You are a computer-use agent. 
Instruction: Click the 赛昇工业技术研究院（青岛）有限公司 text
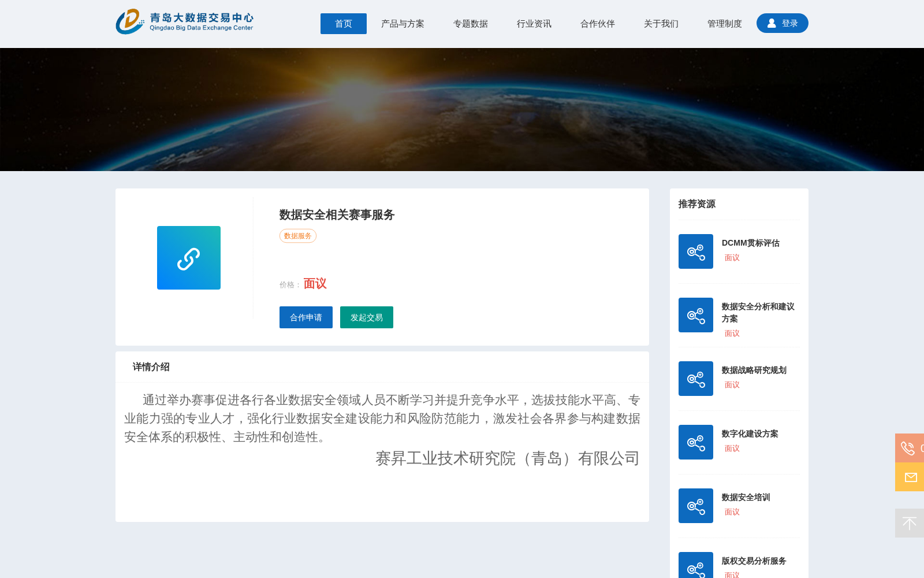(x=508, y=458)
